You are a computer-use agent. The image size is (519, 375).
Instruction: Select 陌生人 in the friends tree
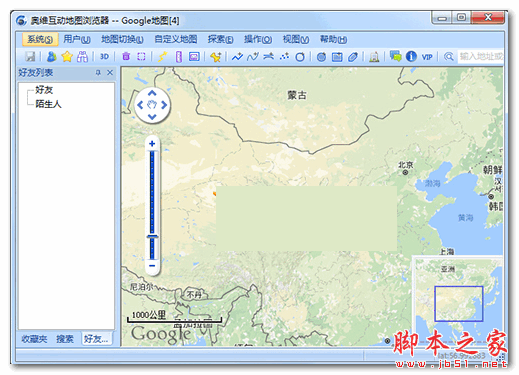[49, 104]
